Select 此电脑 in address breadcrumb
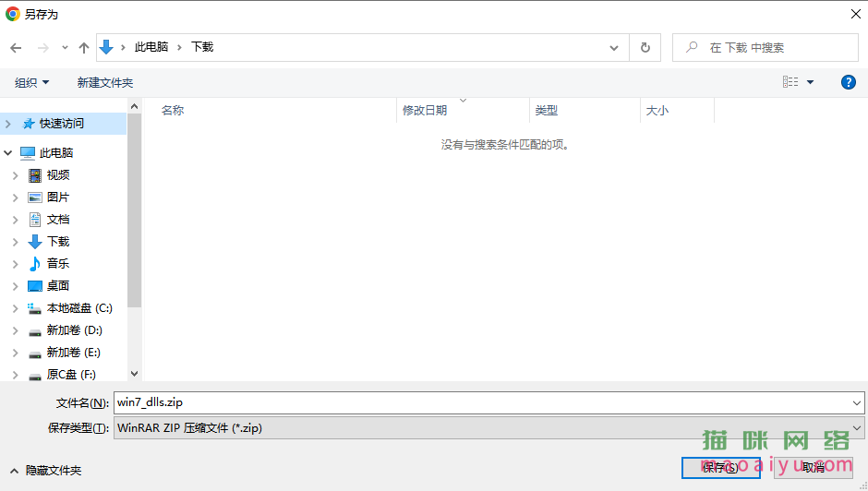This screenshot has width=868, height=491. [x=151, y=47]
